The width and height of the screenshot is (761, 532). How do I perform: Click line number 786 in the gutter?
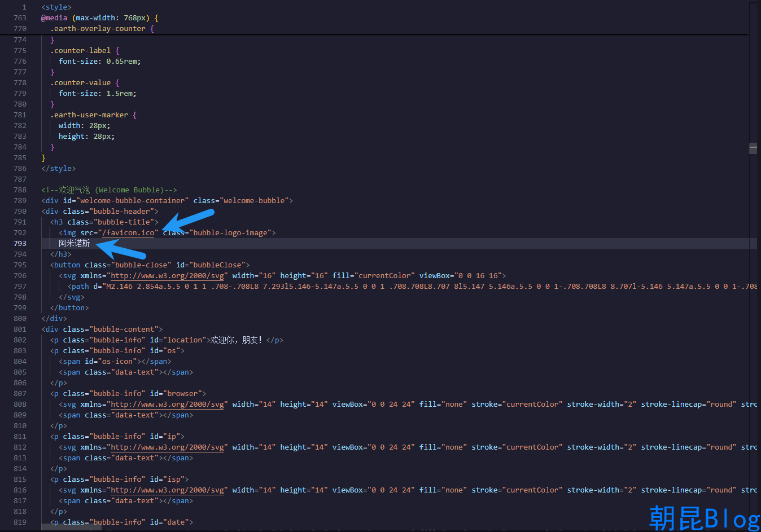(20, 168)
